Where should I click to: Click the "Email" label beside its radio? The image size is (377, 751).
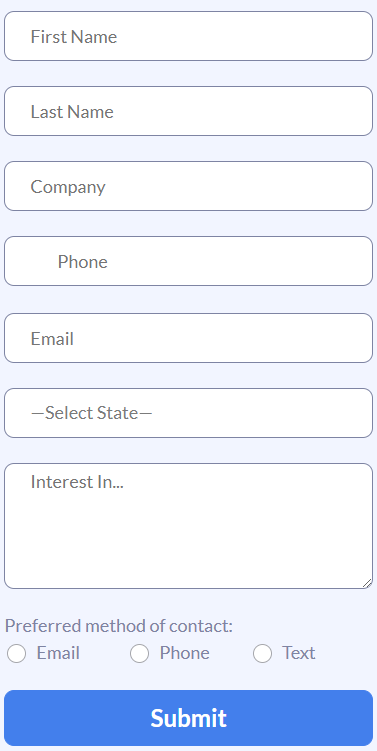(58, 653)
